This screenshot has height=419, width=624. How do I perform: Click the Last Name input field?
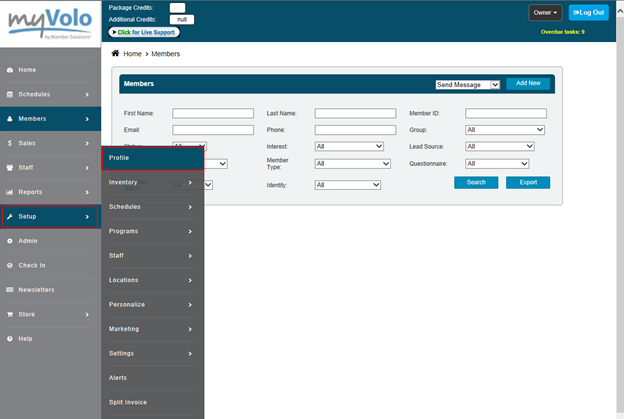[355, 114]
